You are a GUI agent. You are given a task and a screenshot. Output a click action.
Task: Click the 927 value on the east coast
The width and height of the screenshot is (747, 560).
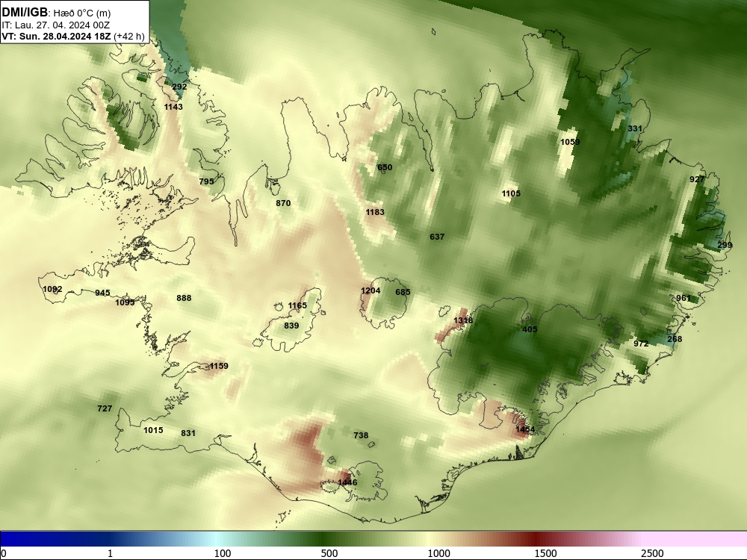pos(697,179)
